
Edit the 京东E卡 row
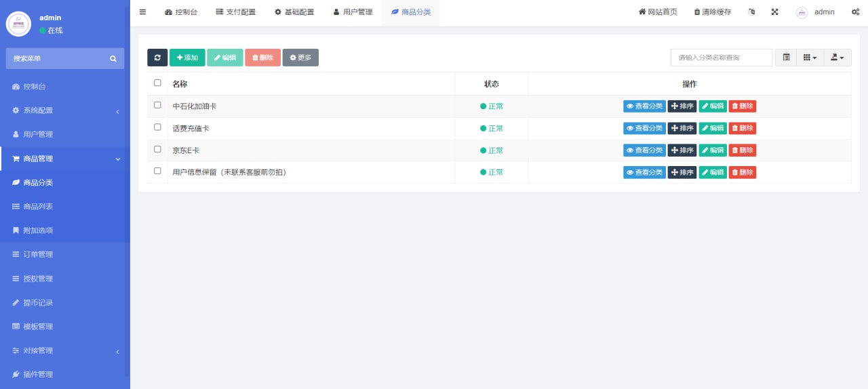pos(713,150)
